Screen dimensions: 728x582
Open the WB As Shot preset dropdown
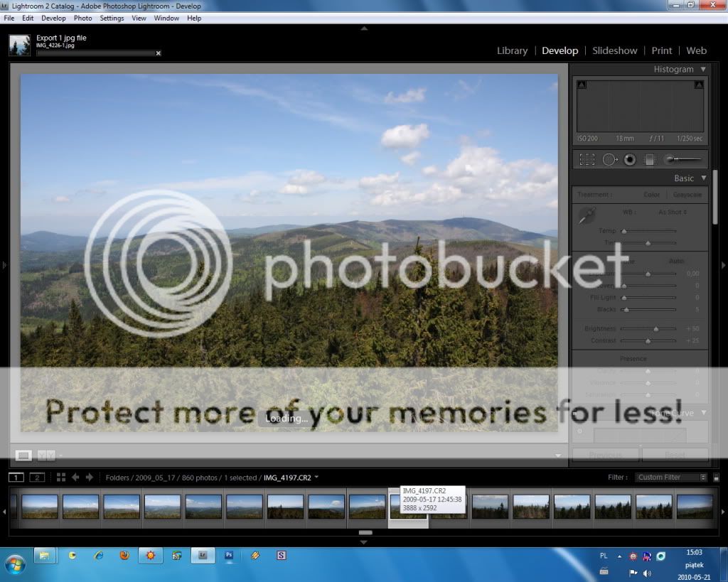tap(673, 212)
